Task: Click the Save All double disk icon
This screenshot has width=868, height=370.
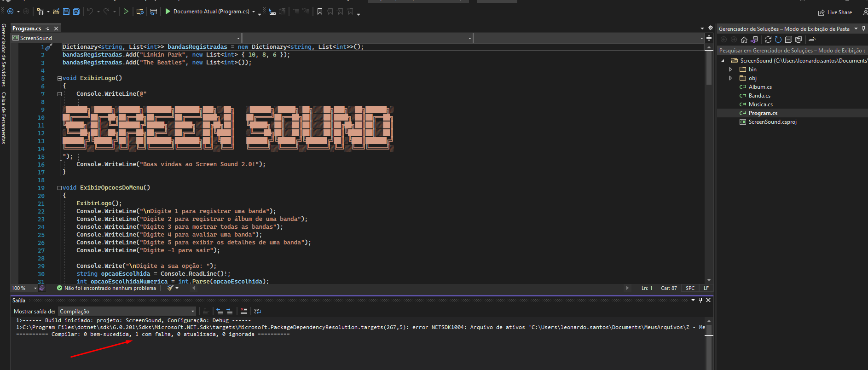Action: [x=76, y=12]
